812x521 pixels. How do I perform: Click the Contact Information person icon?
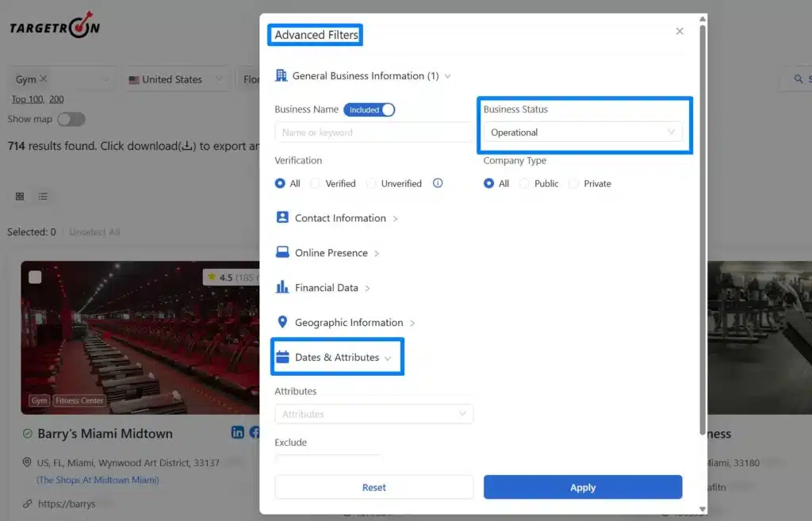pos(282,217)
